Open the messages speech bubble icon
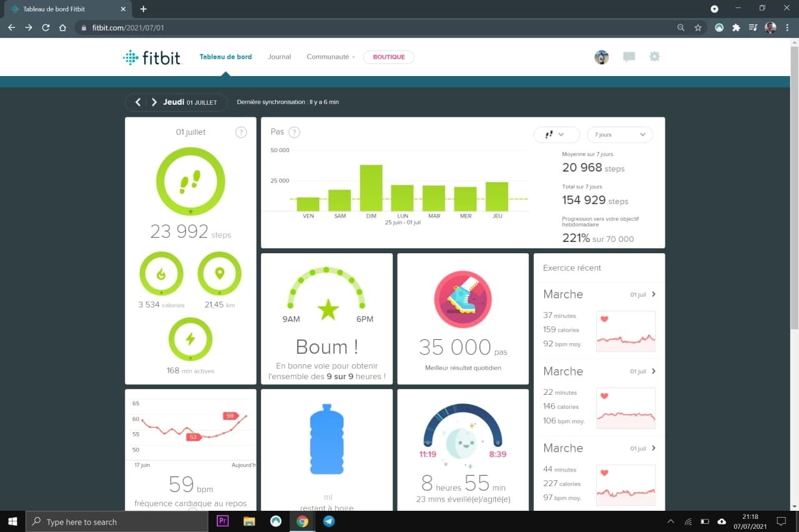The width and height of the screenshot is (799, 532). click(x=629, y=57)
